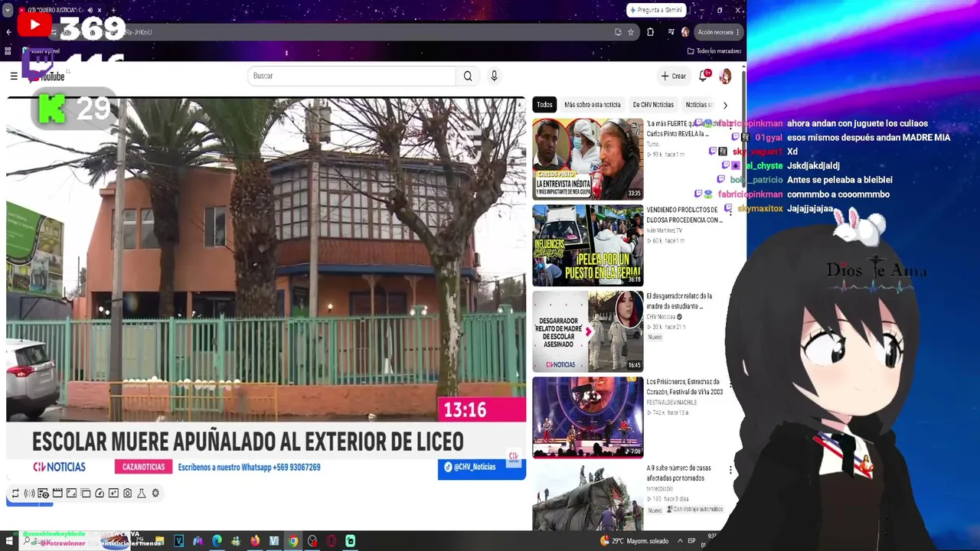Open the YouTube account avatar menu
Image resolution: width=980 pixels, height=551 pixels.
click(725, 76)
